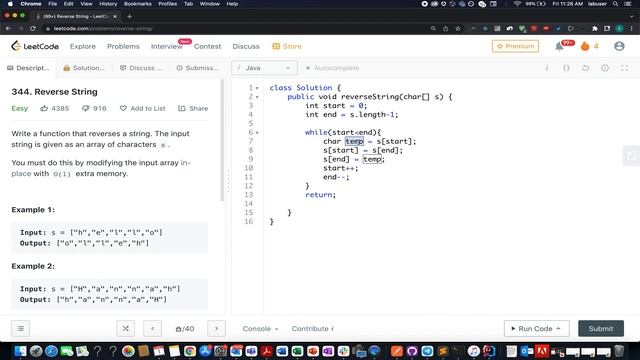Click the LeetCode logo
This screenshot has width=640, height=360.
[x=35, y=46]
